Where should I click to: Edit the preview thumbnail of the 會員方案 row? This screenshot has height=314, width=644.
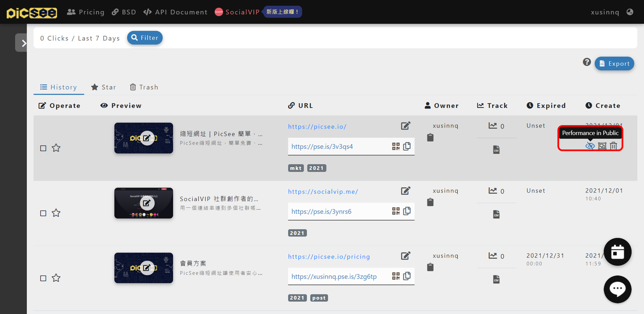[x=147, y=268]
